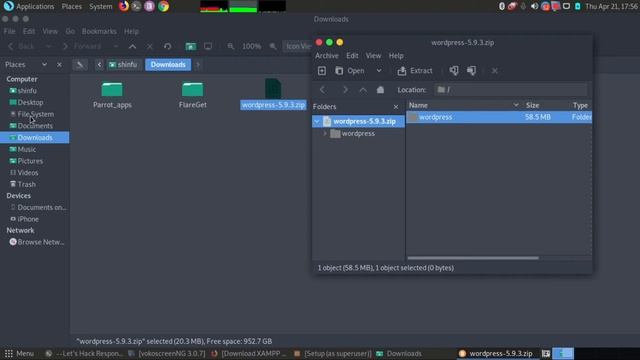The height and width of the screenshot is (360, 640).
Task: Open the Icon View mode dropdown
Action: (x=298, y=47)
